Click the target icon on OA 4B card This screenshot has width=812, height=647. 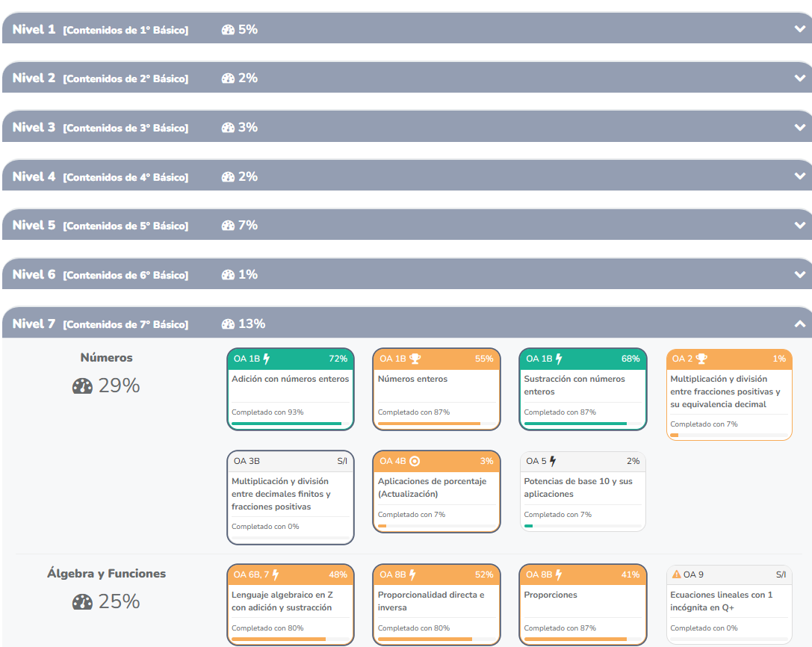click(415, 461)
